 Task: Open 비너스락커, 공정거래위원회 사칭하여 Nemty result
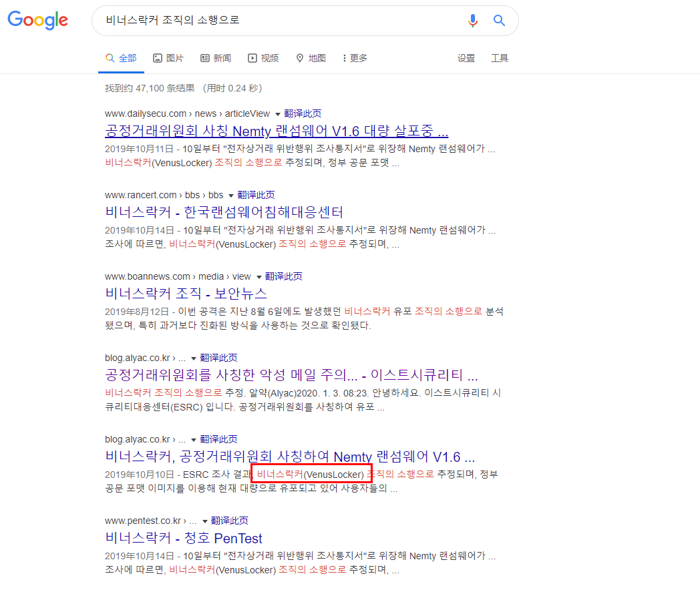[290, 457]
